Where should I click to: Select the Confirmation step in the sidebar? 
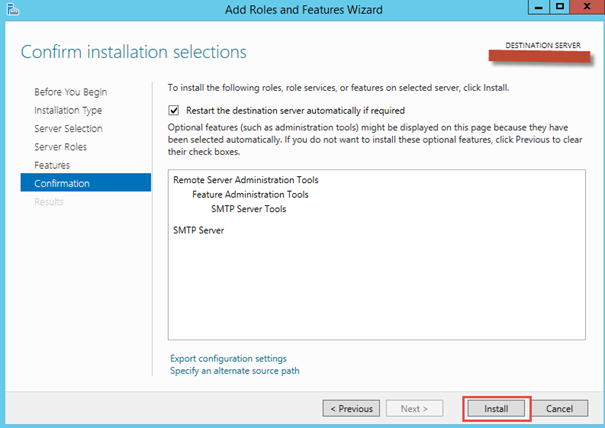coord(62,183)
